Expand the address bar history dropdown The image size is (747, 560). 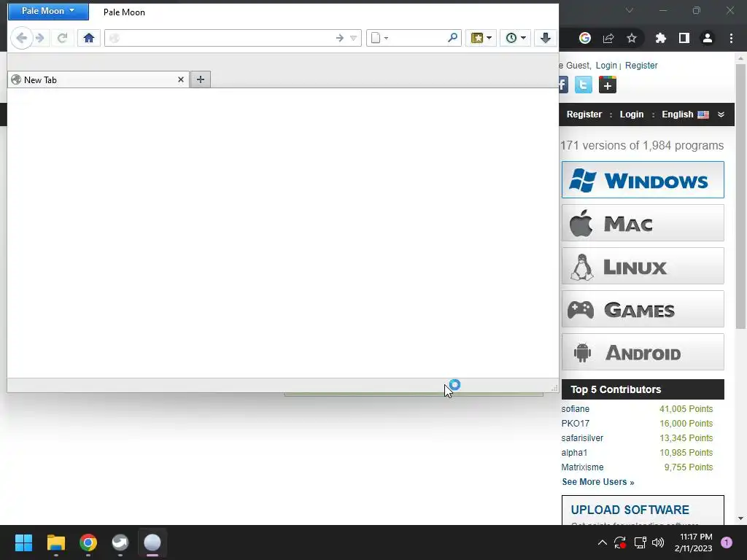[x=354, y=38]
